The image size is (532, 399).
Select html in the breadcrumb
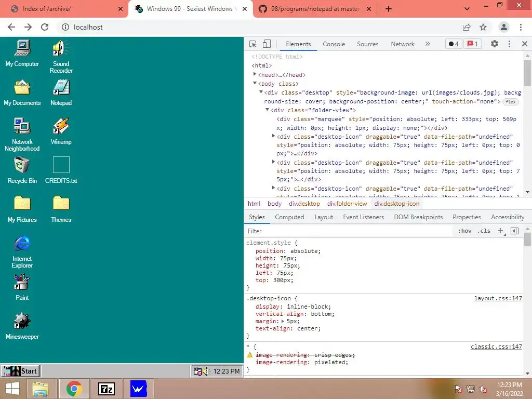(x=254, y=204)
